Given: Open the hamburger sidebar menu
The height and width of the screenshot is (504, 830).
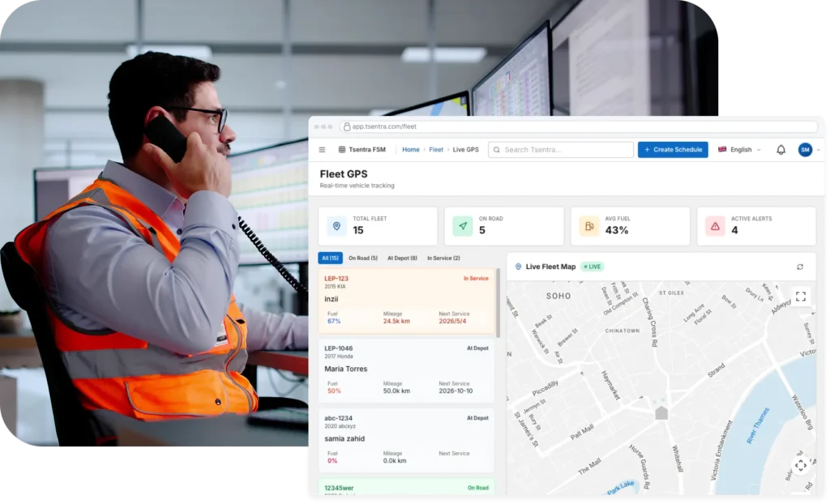Looking at the screenshot, I should tap(322, 150).
